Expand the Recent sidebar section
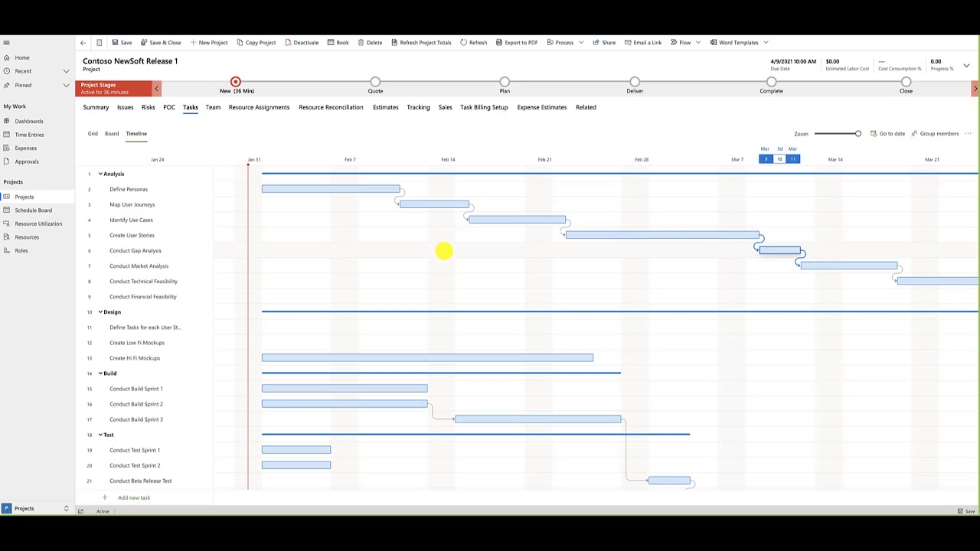 66,71
